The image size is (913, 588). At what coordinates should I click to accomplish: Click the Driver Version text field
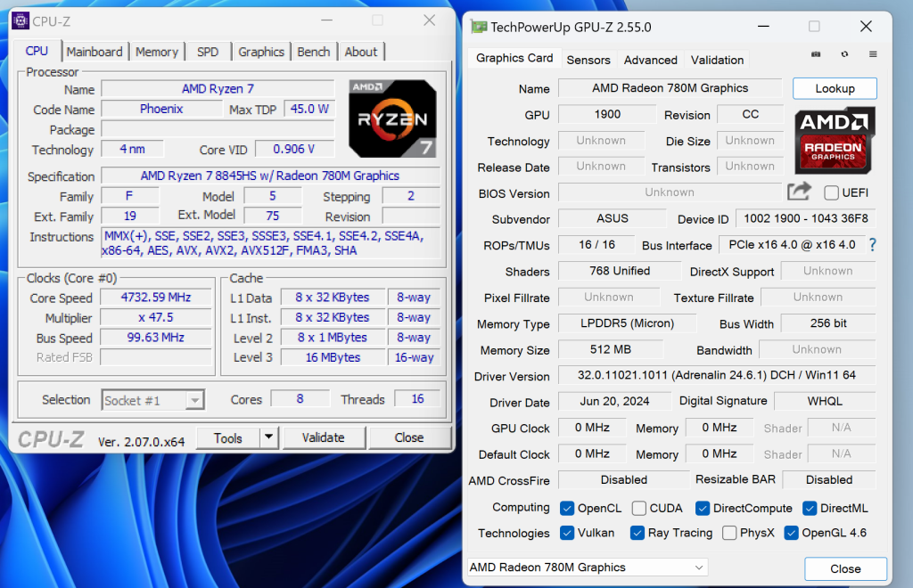[x=716, y=376]
